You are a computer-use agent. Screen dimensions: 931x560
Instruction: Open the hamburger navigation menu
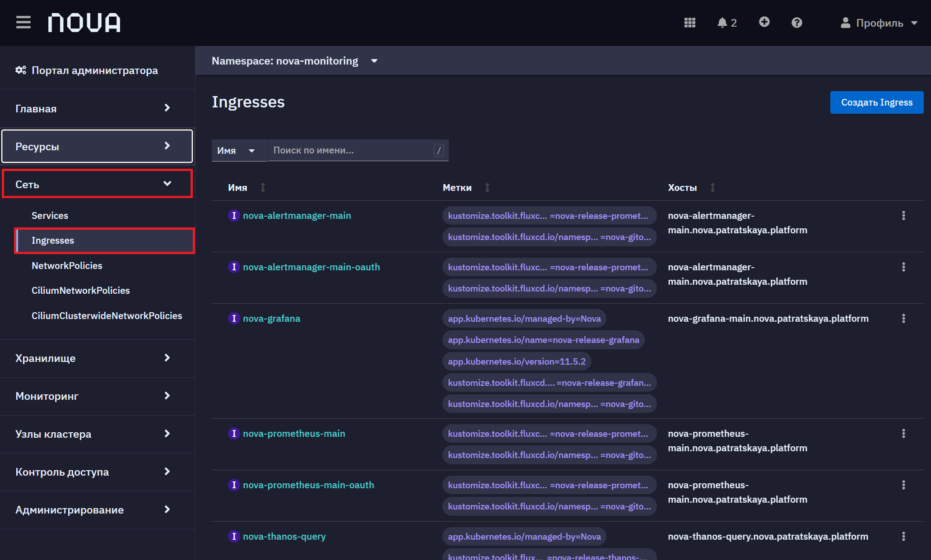pyautogui.click(x=23, y=22)
